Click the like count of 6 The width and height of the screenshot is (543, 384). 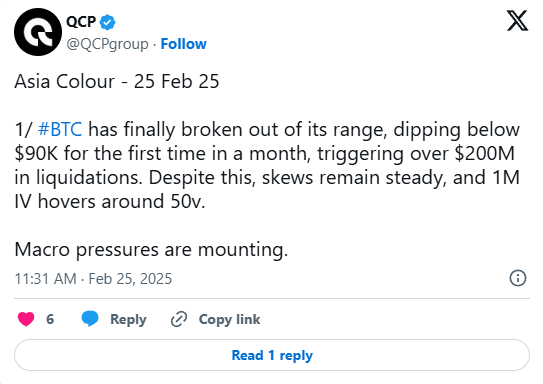pyautogui.click(x=50, y=319)
